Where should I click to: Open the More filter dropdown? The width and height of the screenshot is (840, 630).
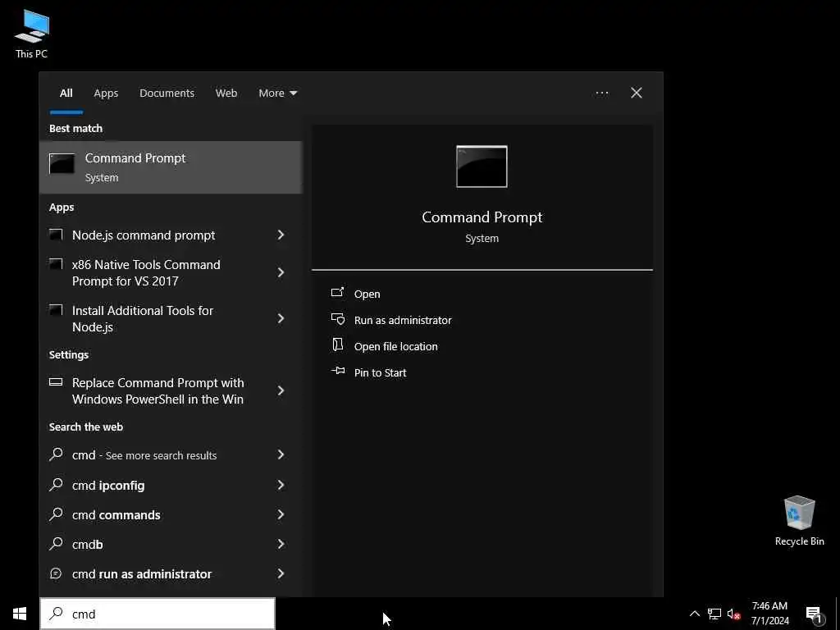click(277, 94)
